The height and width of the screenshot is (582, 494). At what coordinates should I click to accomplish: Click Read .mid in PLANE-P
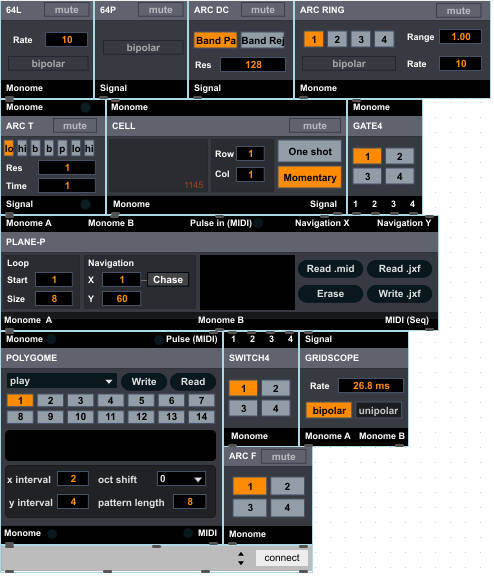tap(330, 268)
